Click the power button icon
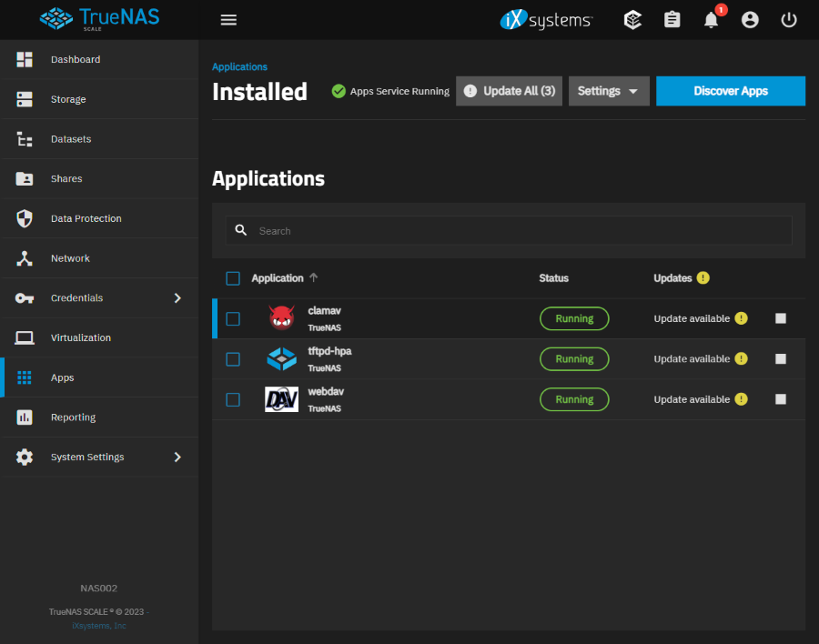This screenshot has width=819, height=644. click(789, 20)
